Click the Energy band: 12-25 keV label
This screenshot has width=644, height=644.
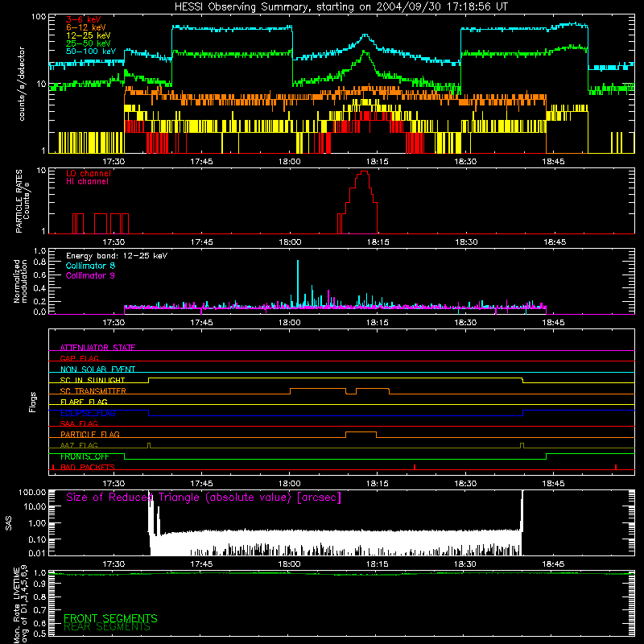pyautogui.click(x=117, y=256)
